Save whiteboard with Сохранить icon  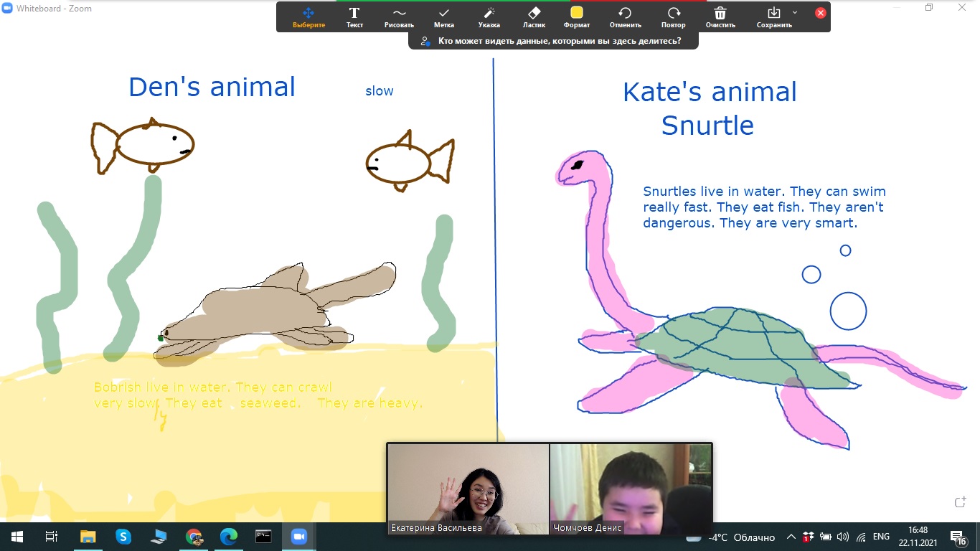click(x=774, y=17)
